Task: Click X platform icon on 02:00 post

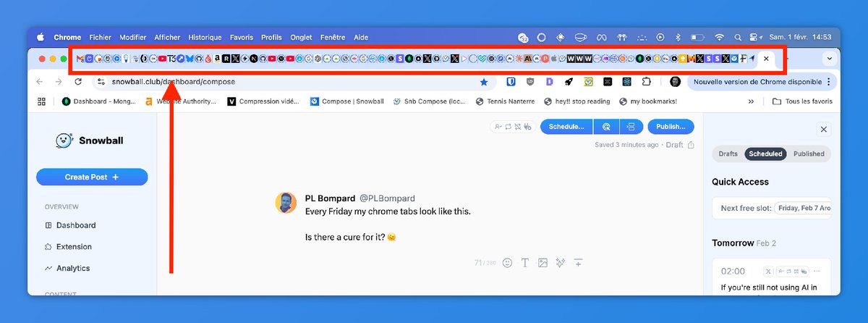Action: click(x=770, y=271)
